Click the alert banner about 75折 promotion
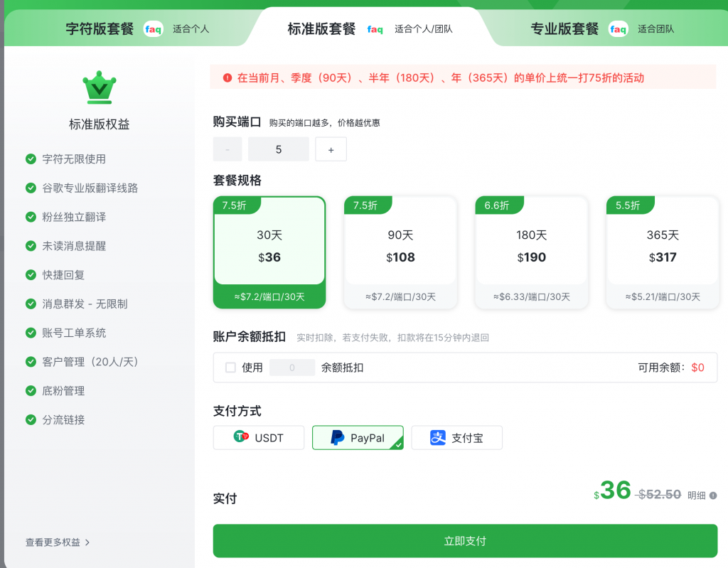The width and height of the screenshot is (728, 568). [x=465, y=77]
